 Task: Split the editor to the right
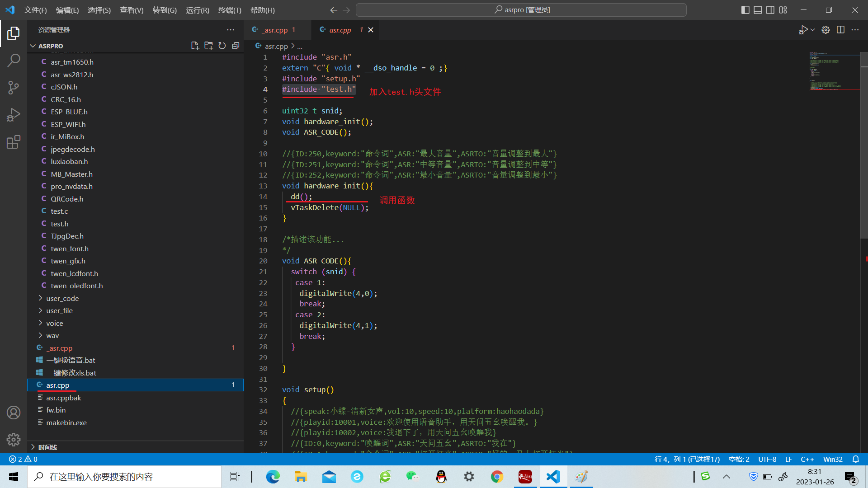[840, 30]
